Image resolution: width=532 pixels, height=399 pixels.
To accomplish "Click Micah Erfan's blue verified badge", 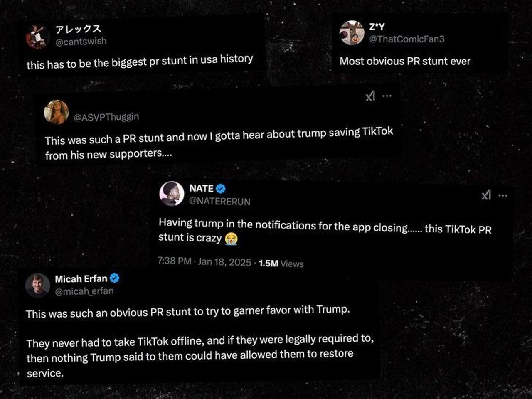I will tap(114, 278).
